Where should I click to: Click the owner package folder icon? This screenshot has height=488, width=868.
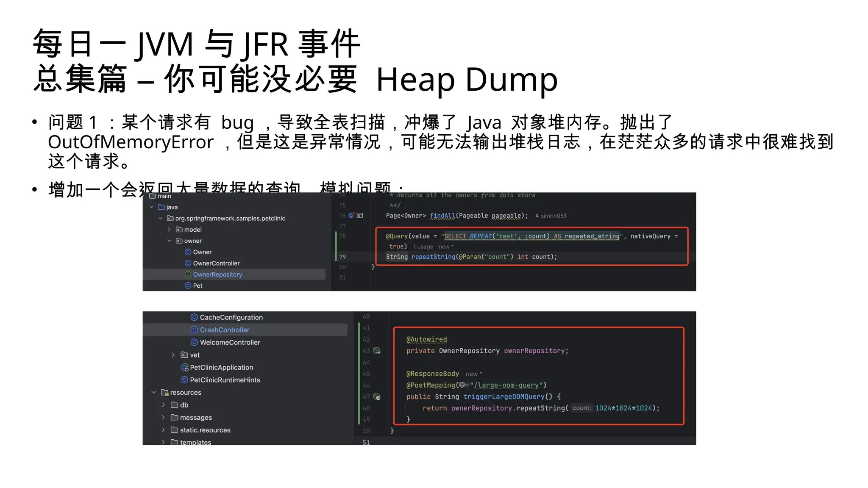pyautogui.click(x=179, y=241)
